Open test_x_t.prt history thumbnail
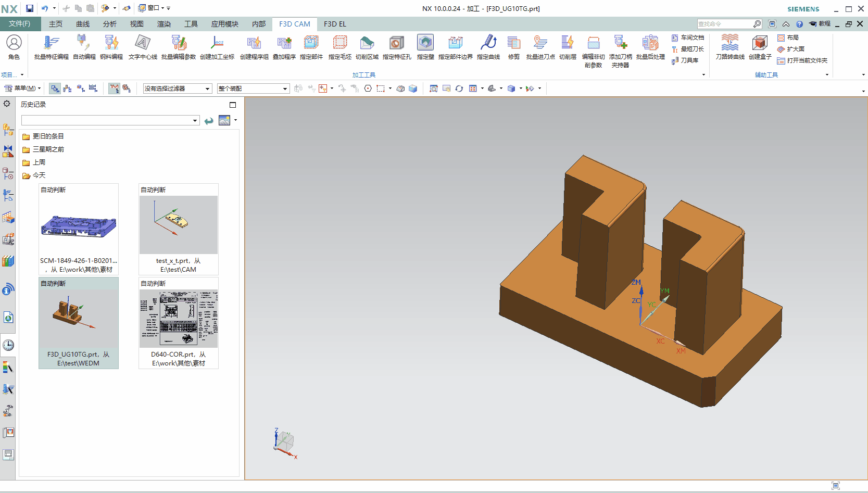The image size is (868, 493). click(179, 229)
